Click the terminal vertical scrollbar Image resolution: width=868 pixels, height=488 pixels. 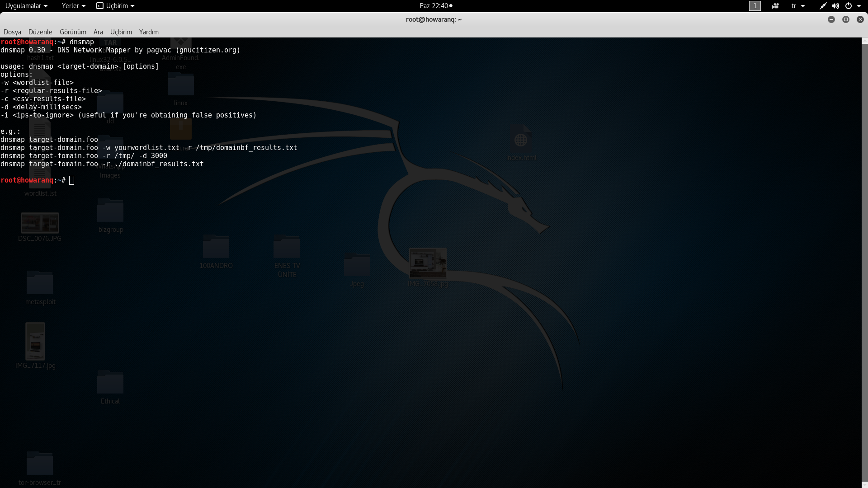(865, 262)
